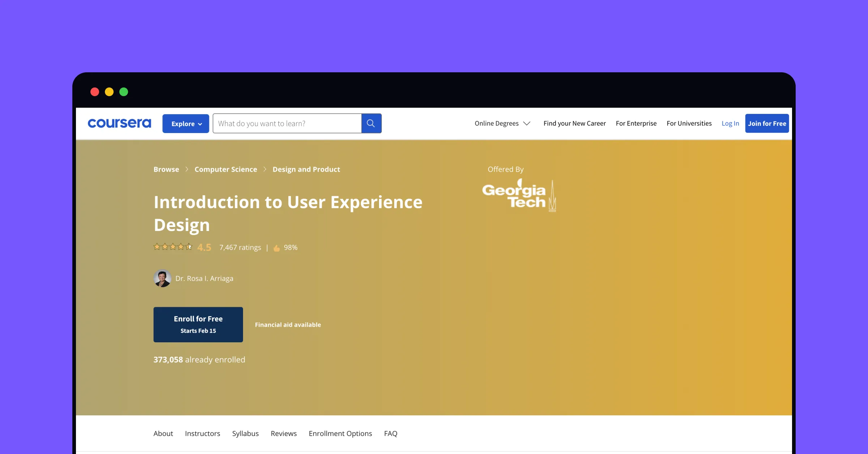The height and width of the screenshot is (454, 868).
Task: Click the Join for Free button
Action: pos(767,123)
